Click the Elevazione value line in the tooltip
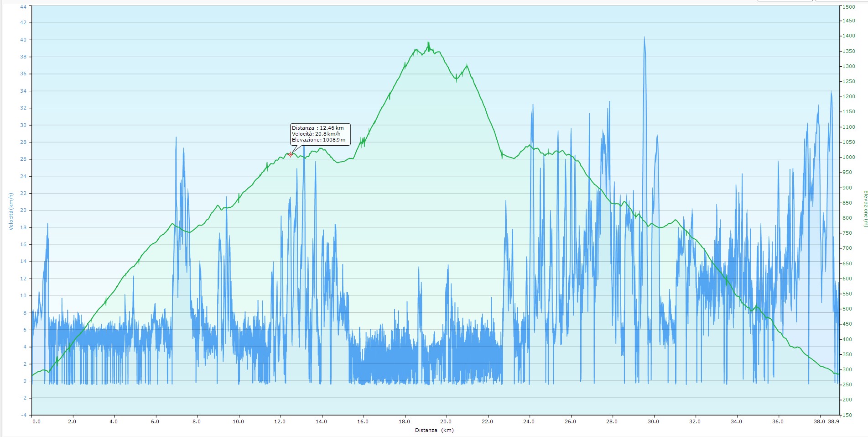Screen dimensions: 868x437 click(318, 140)
